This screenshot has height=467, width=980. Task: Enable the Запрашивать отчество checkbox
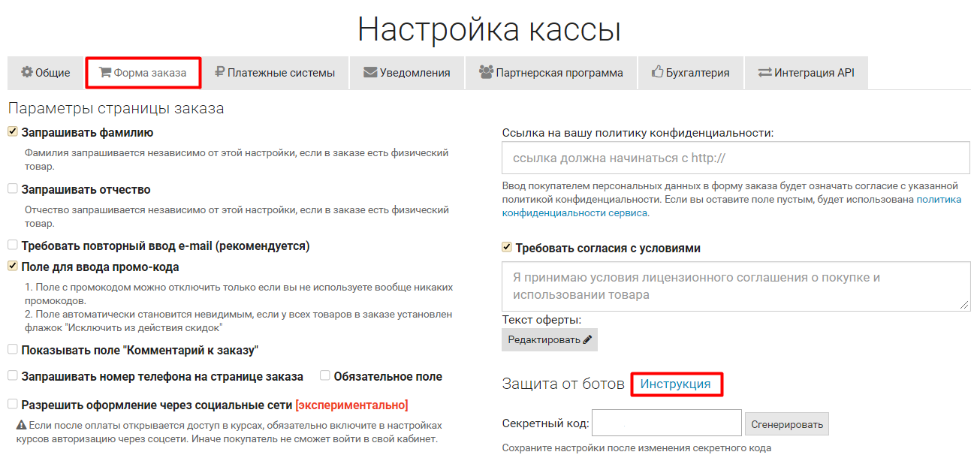coord(13,189)
